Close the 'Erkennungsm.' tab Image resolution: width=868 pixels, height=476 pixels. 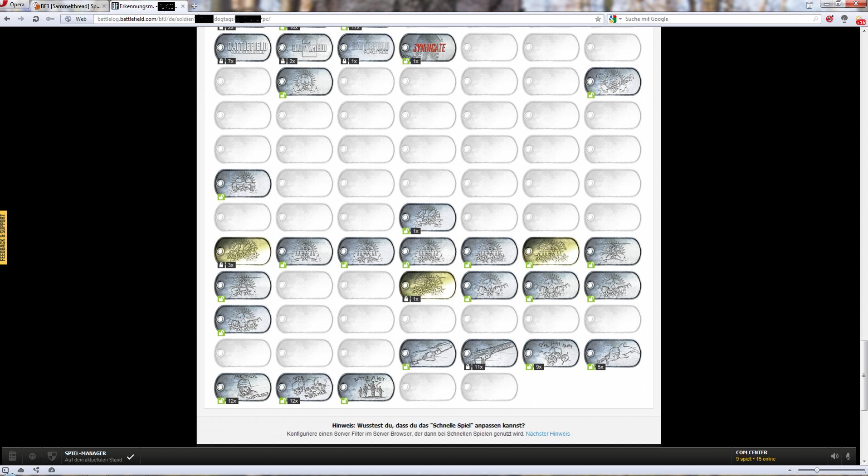tap(183, 6)
